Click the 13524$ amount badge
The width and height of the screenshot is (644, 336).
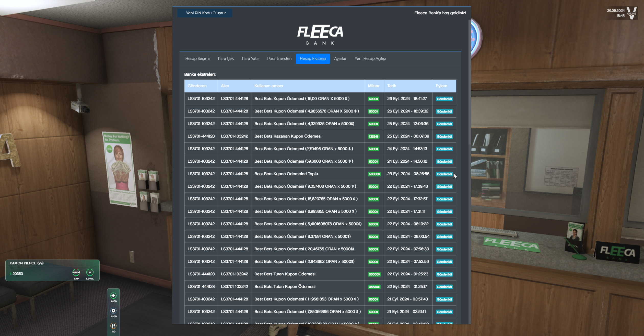coord(373,137)
